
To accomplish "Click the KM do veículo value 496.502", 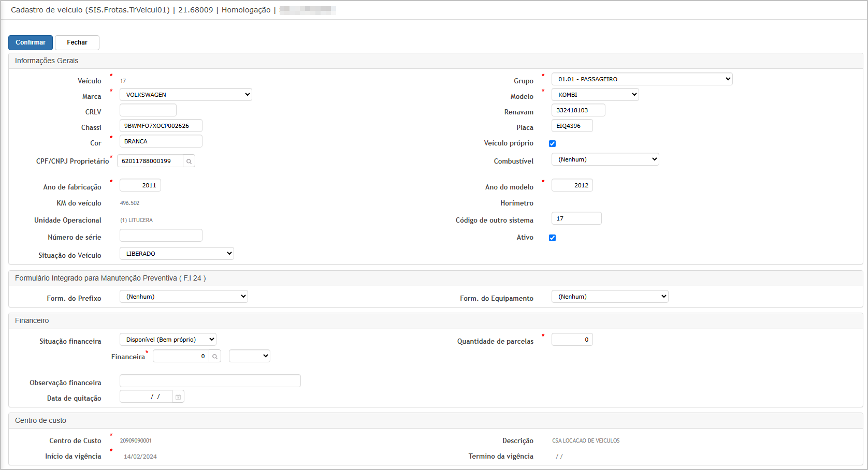I will [129, 203].
